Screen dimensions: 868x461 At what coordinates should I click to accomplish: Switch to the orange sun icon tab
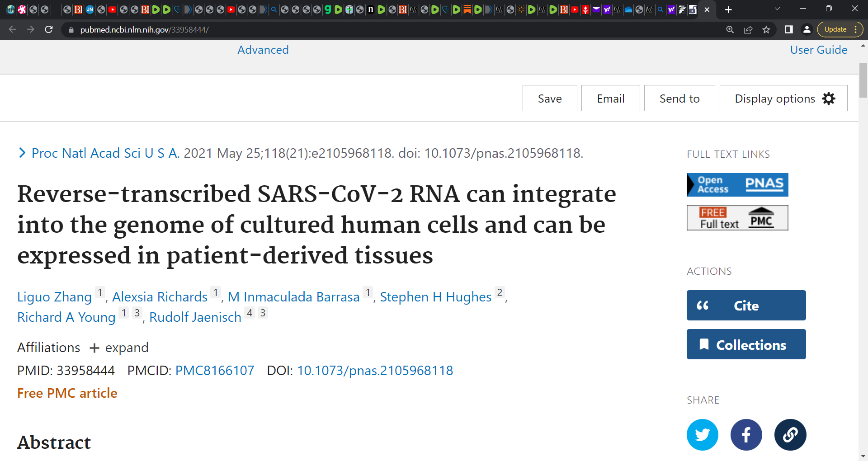pos(521,9)
